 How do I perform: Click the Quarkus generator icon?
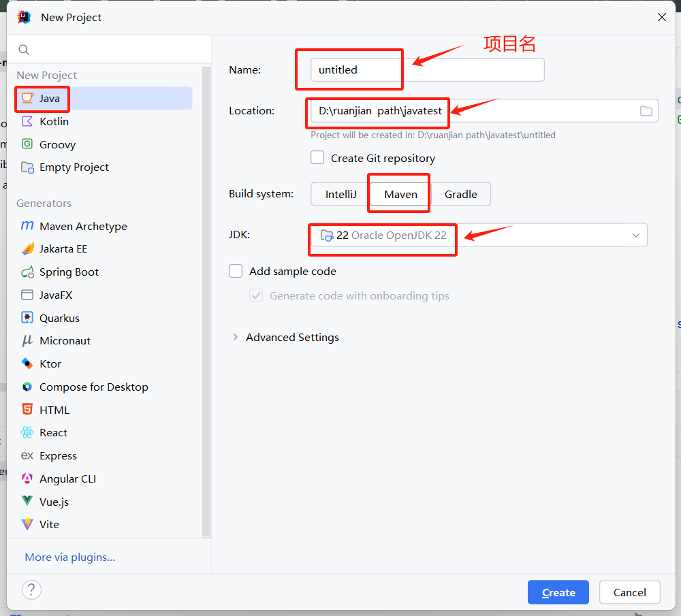pyautogui.click(x=27, y=318)
